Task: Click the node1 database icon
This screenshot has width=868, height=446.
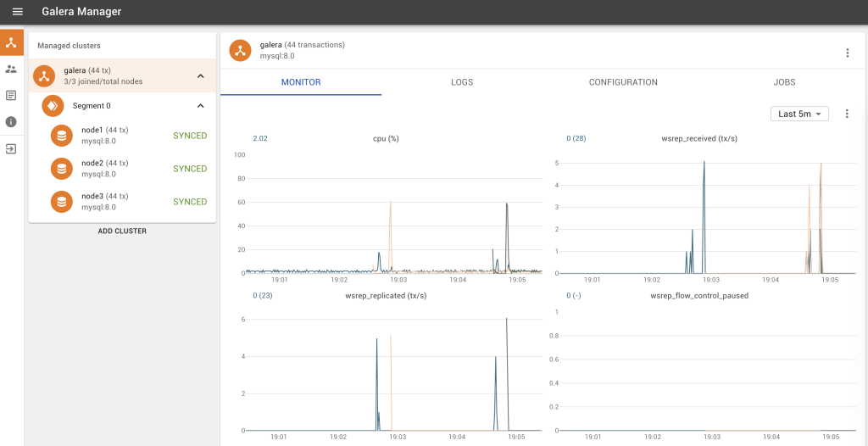Action: (62, 136)
